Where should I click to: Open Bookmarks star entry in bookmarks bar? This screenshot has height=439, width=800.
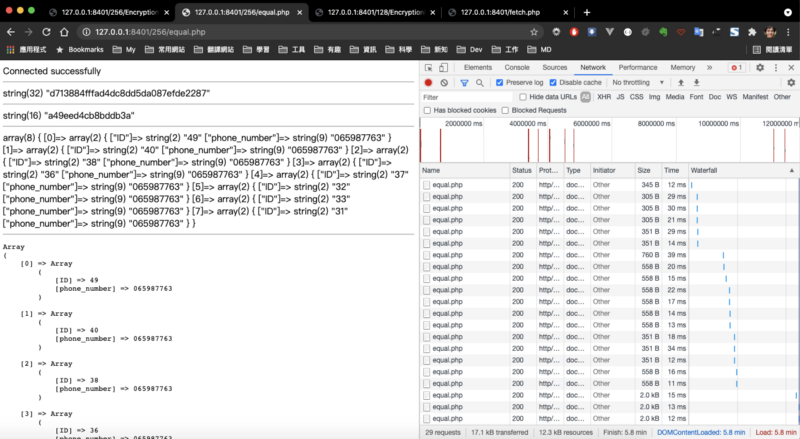coord(80,50)
